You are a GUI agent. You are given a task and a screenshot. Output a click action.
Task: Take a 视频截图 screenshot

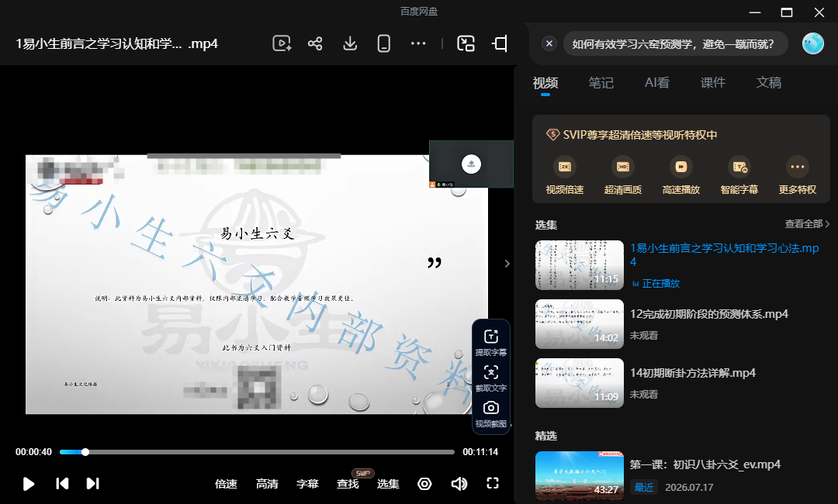[490, 414]
